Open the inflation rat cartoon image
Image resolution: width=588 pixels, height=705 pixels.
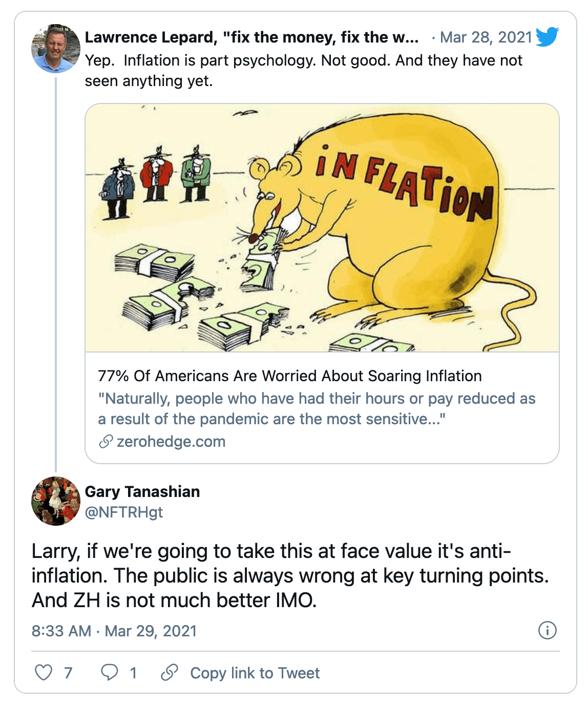click(x=322, y=228)
